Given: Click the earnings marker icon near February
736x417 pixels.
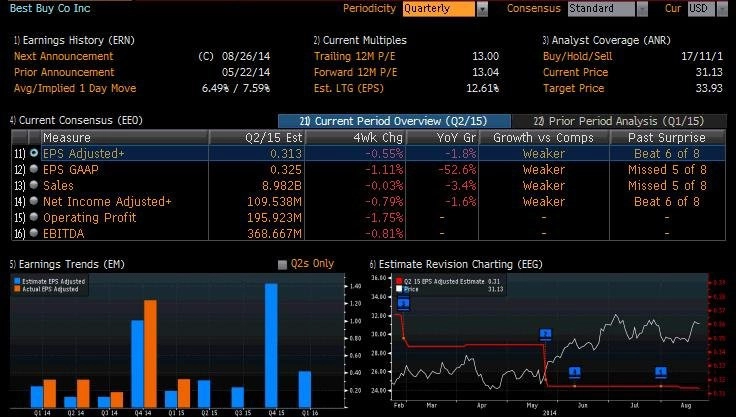Looking at the screenshot, I should pyautogui.click(x=403, y=304).
